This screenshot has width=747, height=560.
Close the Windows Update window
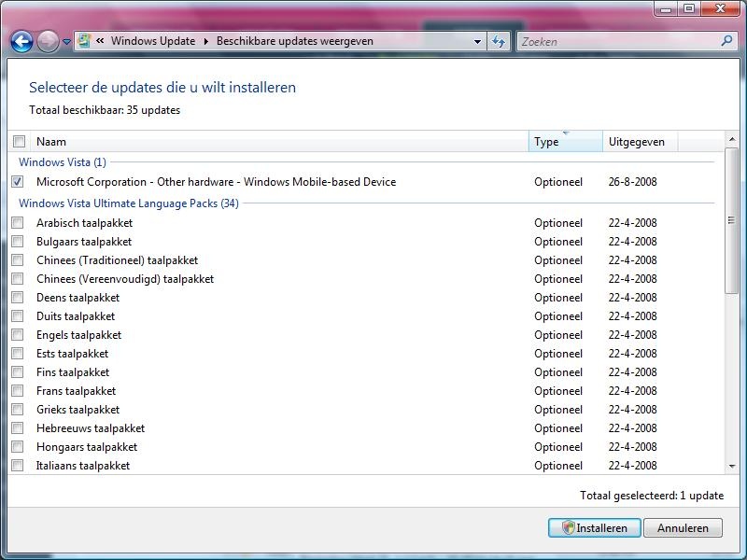click(720, 9)
